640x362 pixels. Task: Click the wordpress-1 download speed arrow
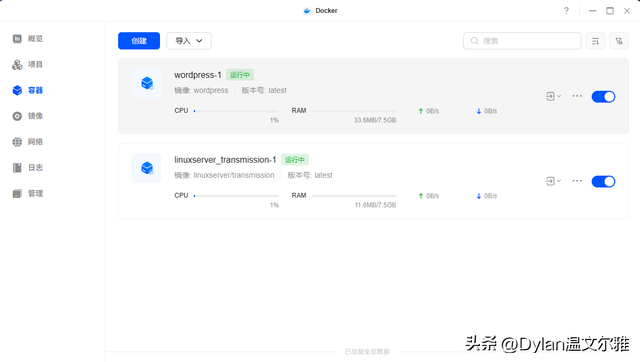click(x=479, y=111)
